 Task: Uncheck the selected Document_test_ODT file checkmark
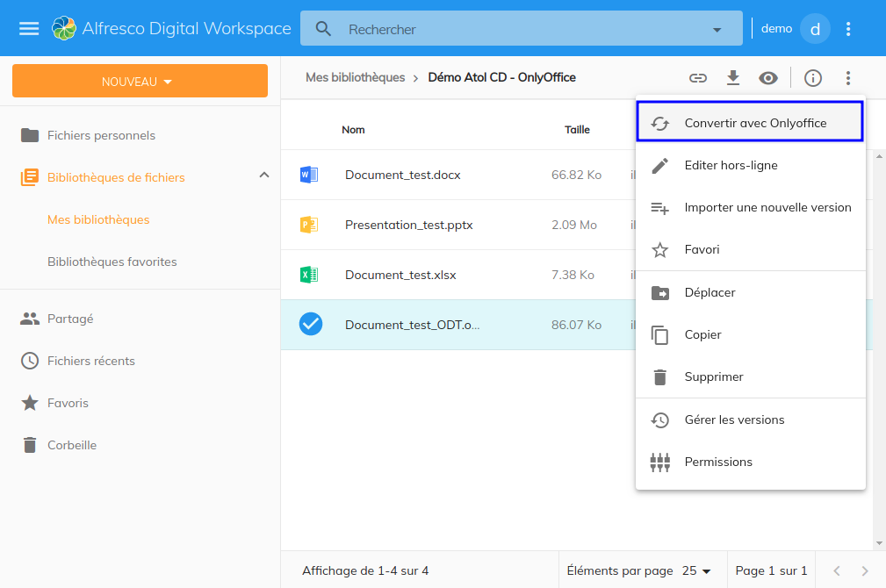pyautogui.click(x=311, y=325)
